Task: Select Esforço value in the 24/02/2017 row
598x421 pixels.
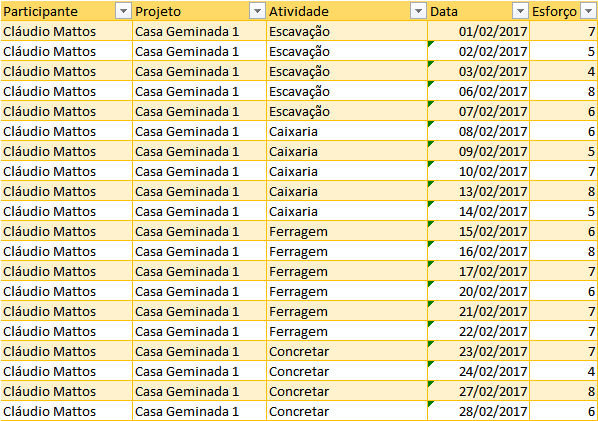Action: pyautogui.click(x=563, y=371)
